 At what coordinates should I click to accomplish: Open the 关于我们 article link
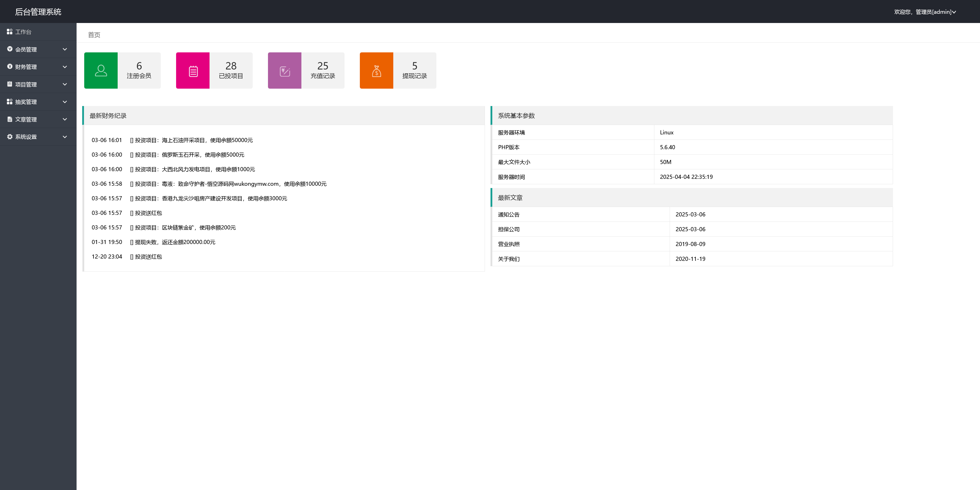coord(509,259)
